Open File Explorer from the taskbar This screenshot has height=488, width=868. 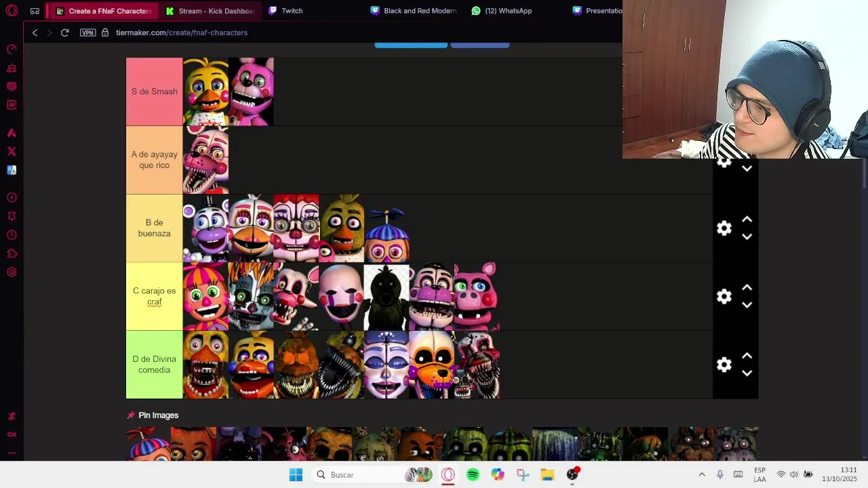tap(547, 475)
